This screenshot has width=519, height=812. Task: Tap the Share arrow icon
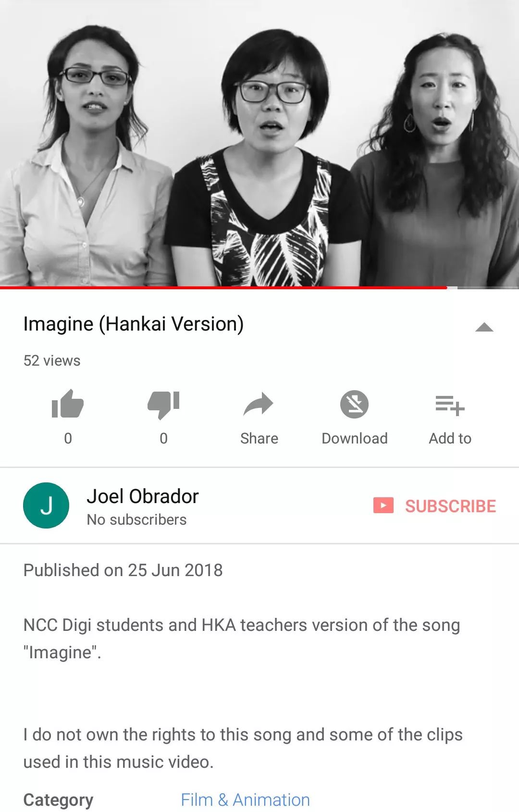[x=259, y=404]
